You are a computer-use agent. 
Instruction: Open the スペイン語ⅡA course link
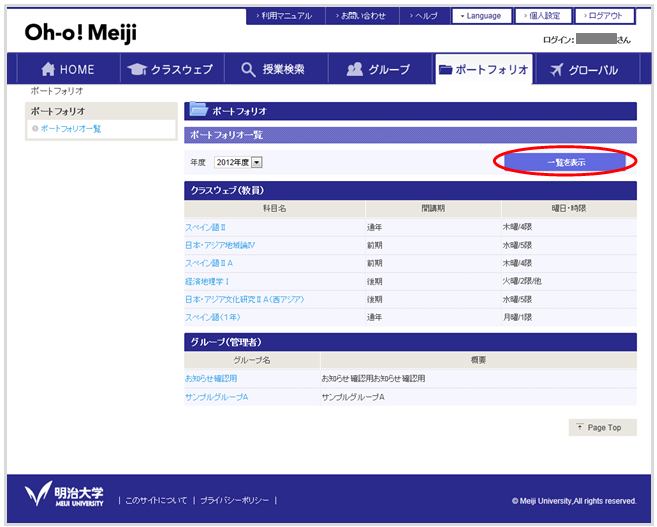pyautogui.click(x=209, y=263)
